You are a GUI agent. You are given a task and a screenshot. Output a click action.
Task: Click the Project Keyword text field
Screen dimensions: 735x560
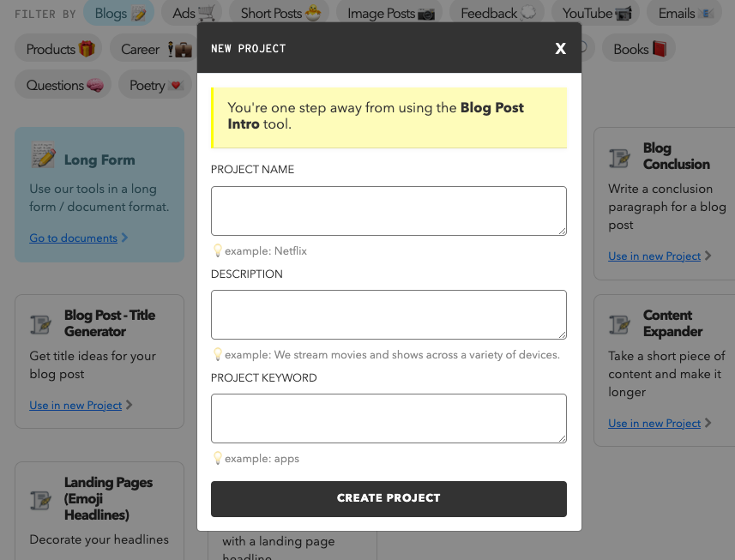coord(388,418)
